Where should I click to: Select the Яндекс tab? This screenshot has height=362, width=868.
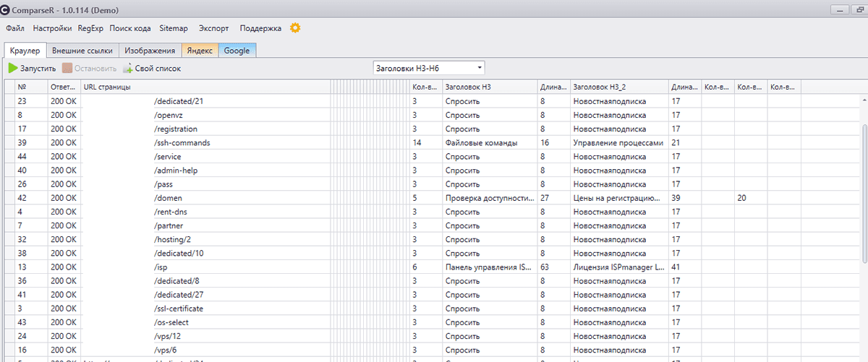(x=200, y=51)
